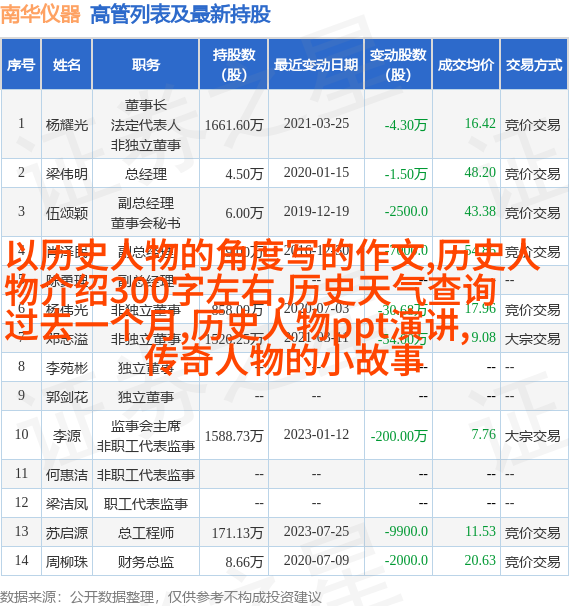
Task: Click the red overlay headline text
Action: pos(273,307)
